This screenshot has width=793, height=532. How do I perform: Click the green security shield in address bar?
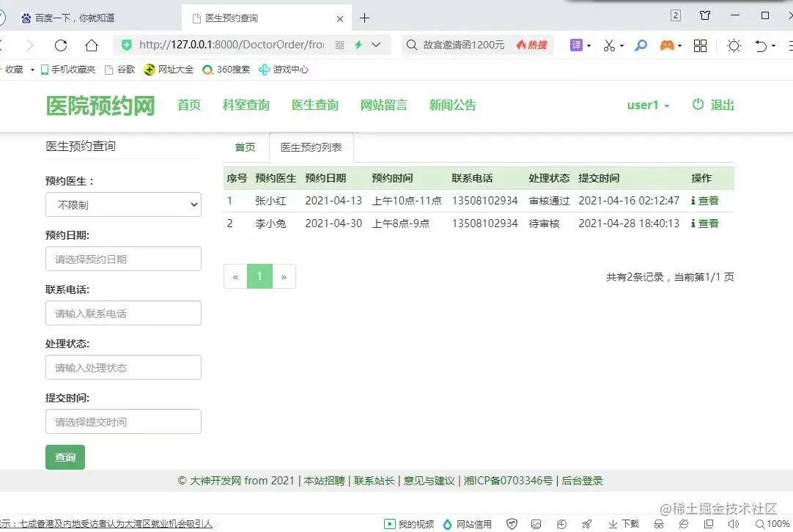coord(127,45)
